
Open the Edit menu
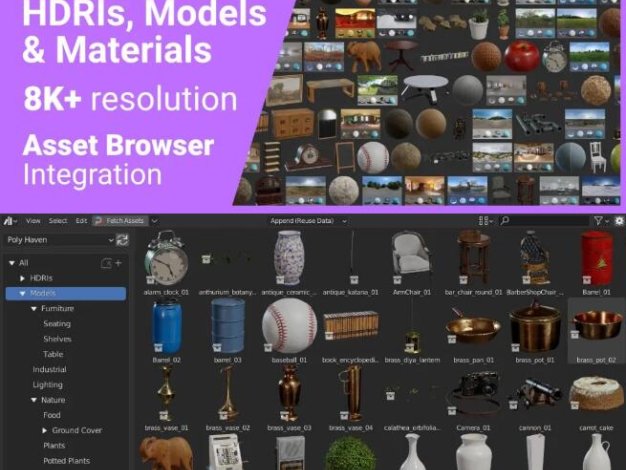click(81, 221)
